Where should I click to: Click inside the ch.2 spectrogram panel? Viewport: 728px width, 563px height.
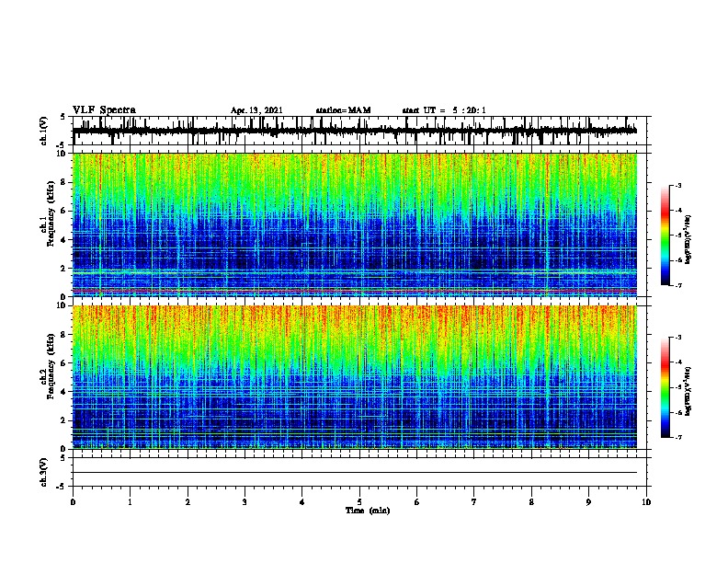point(355,377)
